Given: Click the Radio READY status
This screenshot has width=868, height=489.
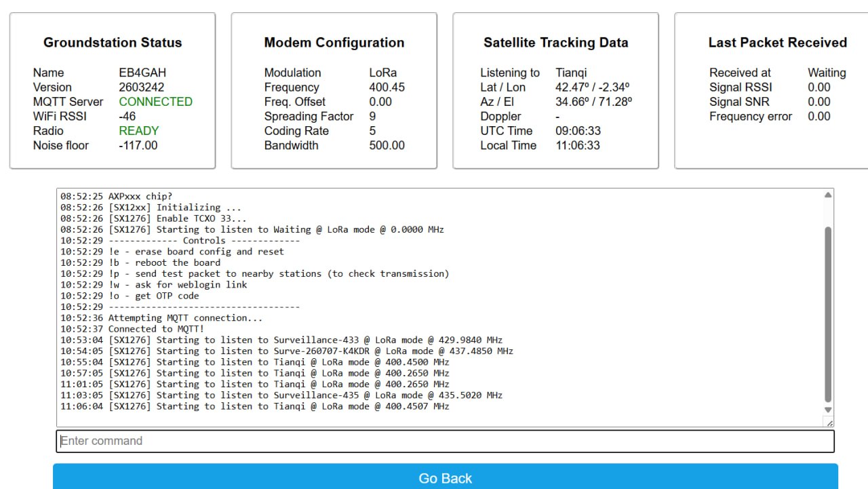Looking at the screenshot, I should click(139, 131).
